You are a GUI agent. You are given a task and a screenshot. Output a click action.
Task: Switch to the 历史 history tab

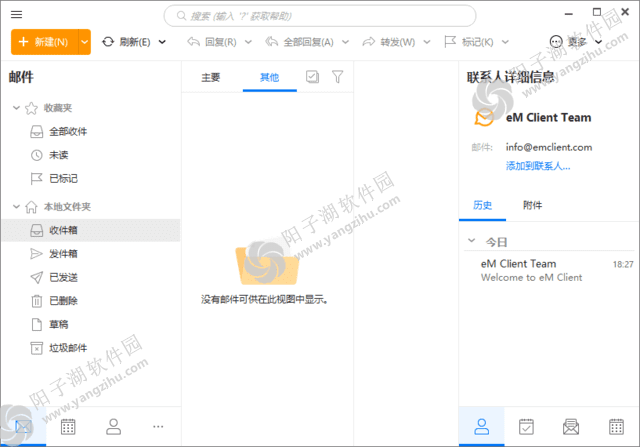(482, 205)
